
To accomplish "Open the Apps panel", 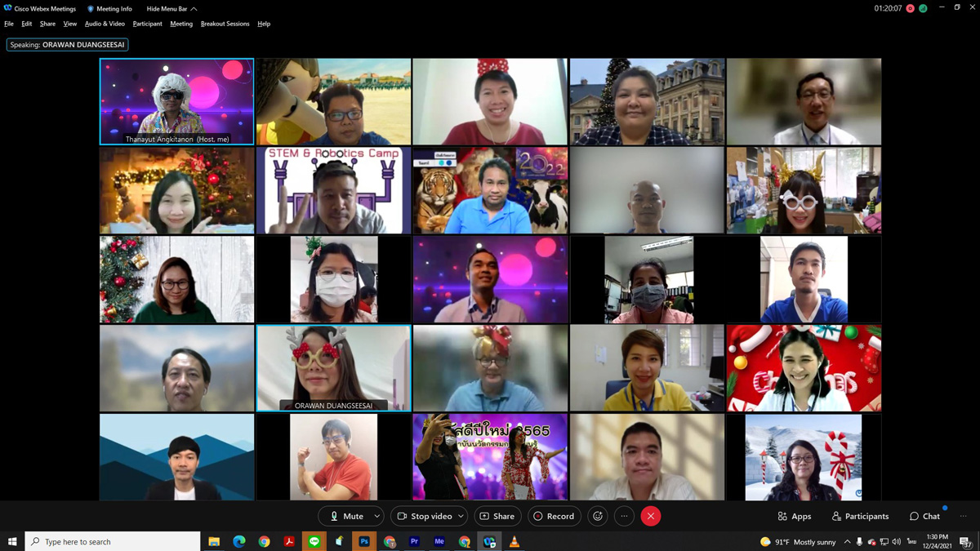I will tap(795, 516).
